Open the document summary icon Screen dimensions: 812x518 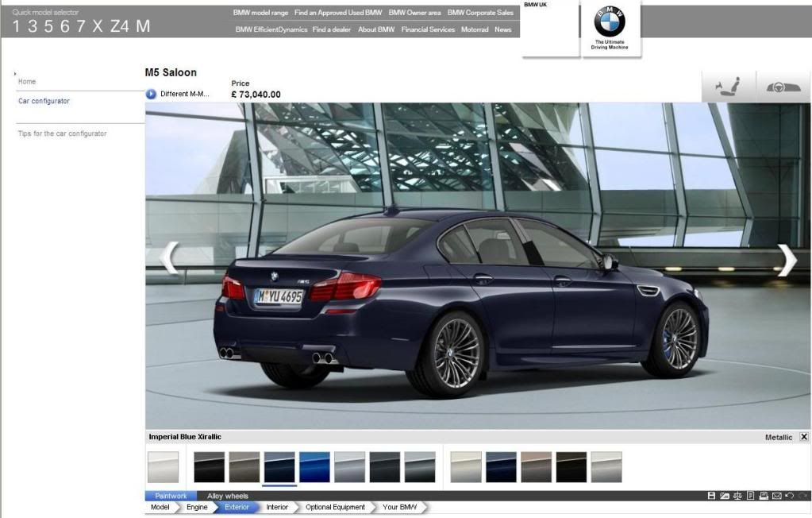click(x=750, y=496)
